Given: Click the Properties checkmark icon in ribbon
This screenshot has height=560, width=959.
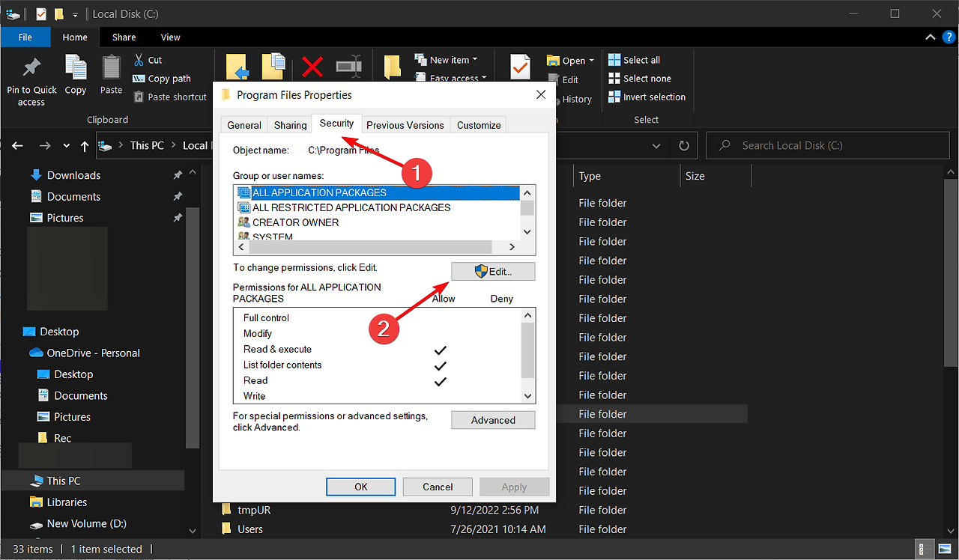Looking at the screenshot, I should click(x=520, y=67).
